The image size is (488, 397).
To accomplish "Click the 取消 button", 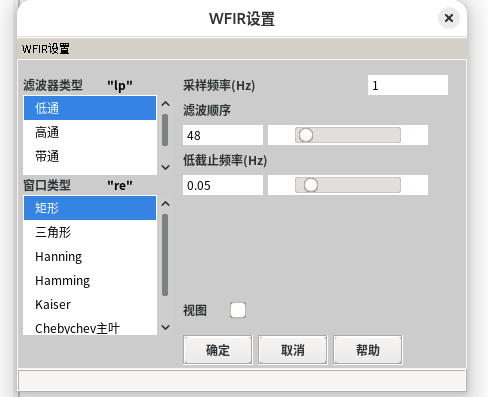I will (293, 350).
